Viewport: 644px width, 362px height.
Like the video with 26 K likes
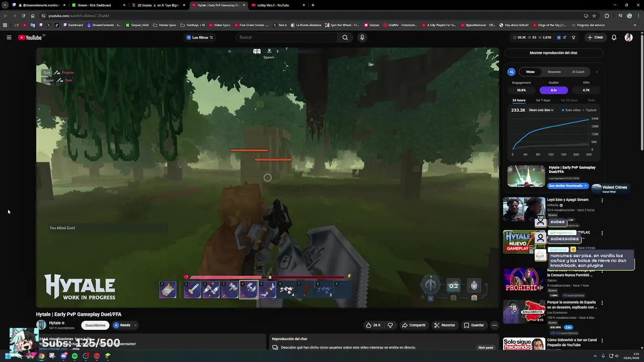373,325
